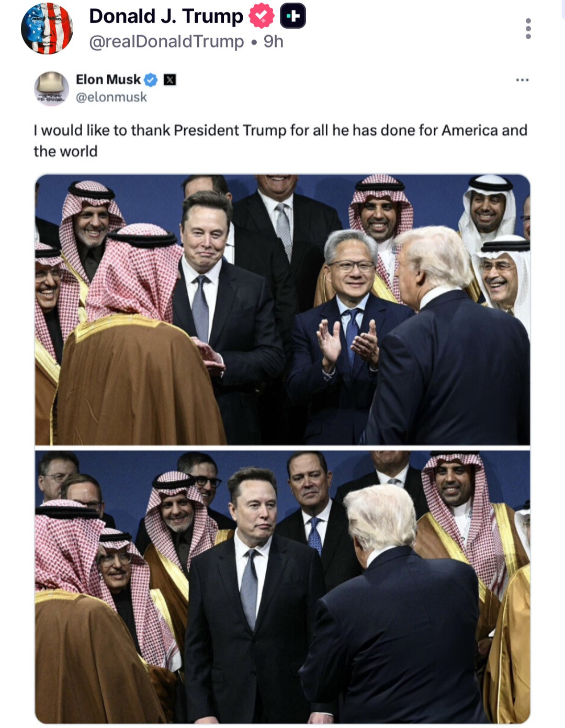This screenshot has width=565, height=728.
Task: Click the red verified badge beside the display name
Action: pyautogui.click(x=262, y=16)
